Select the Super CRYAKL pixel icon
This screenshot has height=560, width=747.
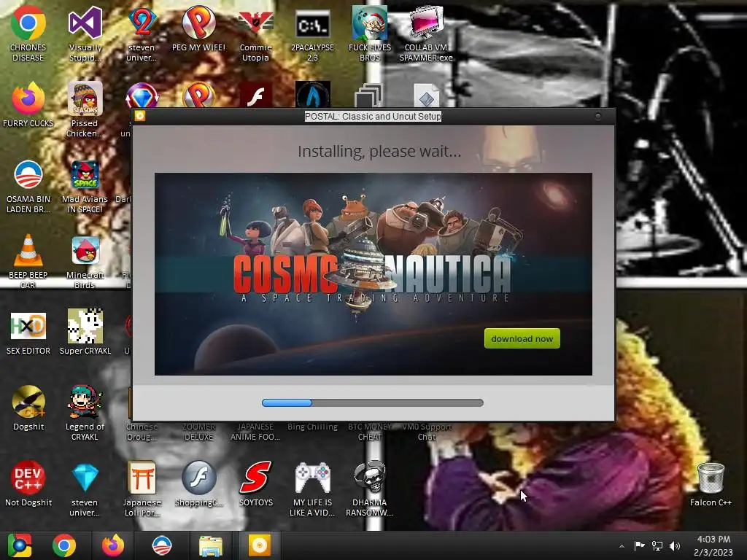(85, 332)
